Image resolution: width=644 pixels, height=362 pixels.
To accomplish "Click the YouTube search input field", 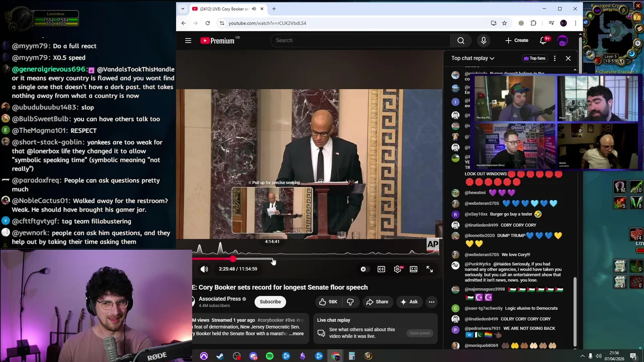I will click(x=360, y=41).
